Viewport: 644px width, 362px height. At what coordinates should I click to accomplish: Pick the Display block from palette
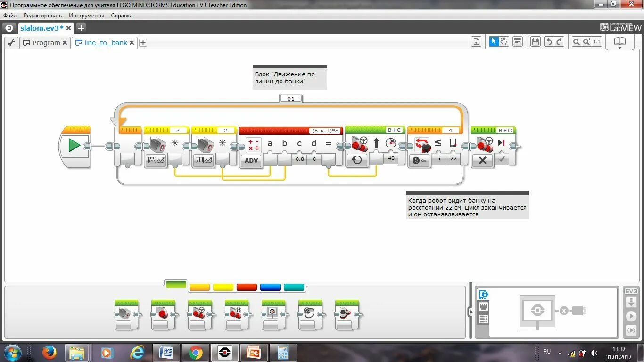tap(274, 315)
